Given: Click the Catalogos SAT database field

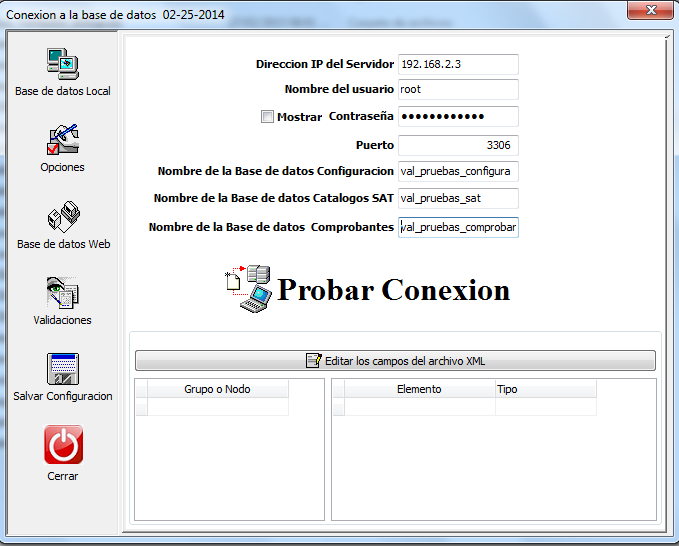Looking at the screenshot, I should (458, 198).
